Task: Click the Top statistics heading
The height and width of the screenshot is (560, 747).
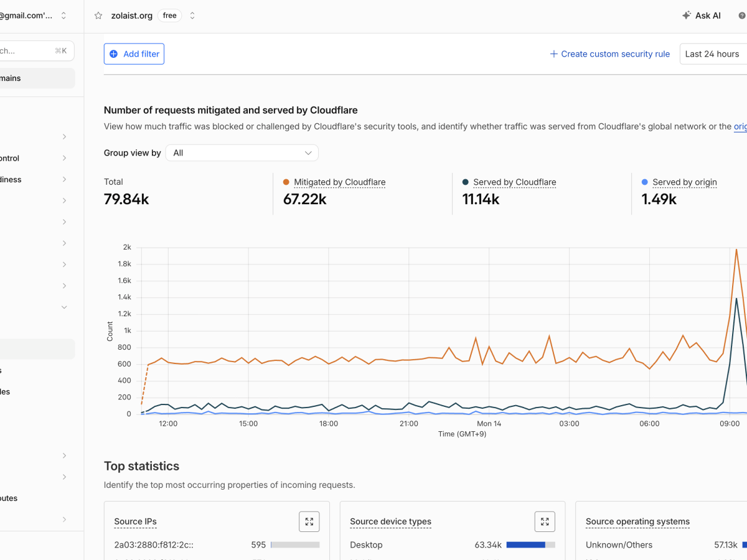Action: (141, 466)
